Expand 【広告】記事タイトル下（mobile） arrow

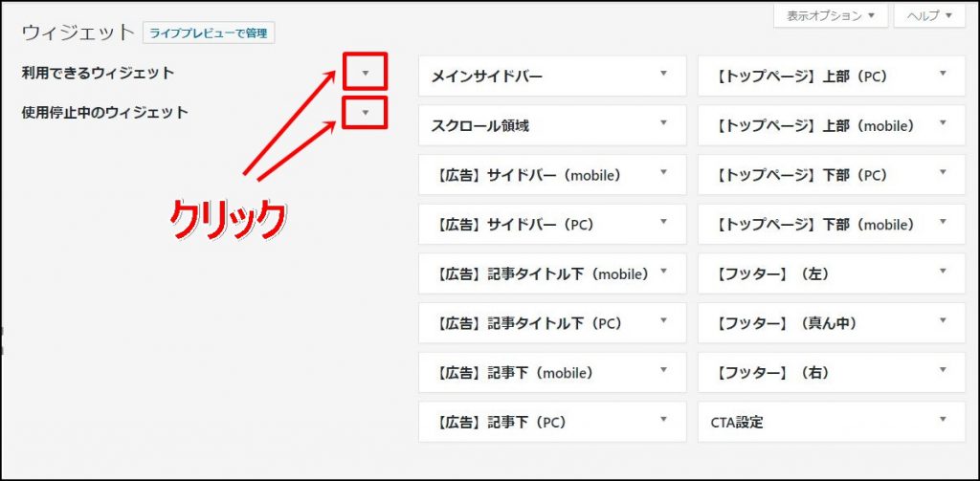tap(664, 271)
